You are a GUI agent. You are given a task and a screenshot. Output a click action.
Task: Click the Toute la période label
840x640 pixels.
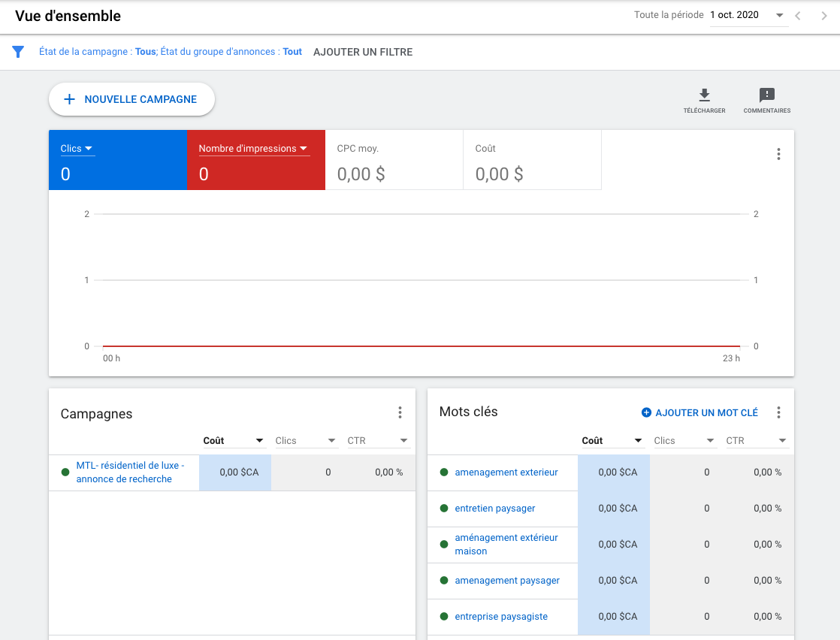point(669,15)
